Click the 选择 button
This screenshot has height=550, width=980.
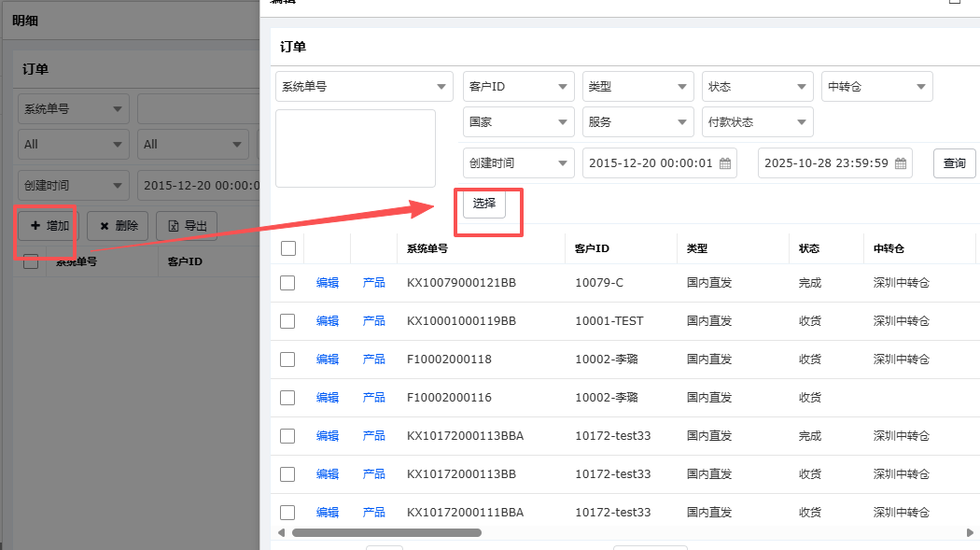tap(484, 204)
